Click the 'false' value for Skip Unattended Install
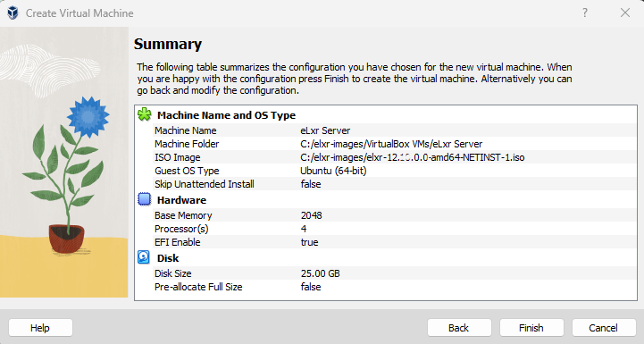This screenshot has width=644, height=344. click(x=311, y=184)
